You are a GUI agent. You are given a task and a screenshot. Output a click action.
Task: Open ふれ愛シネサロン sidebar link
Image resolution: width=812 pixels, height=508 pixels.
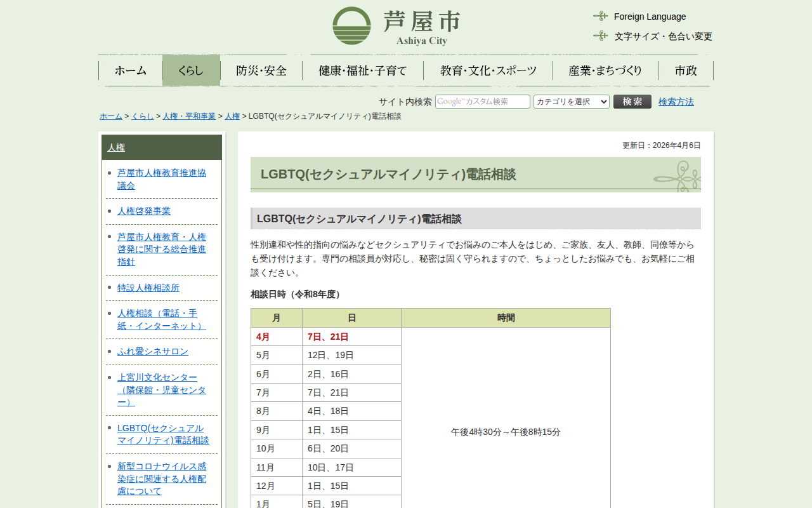(153, 351)
